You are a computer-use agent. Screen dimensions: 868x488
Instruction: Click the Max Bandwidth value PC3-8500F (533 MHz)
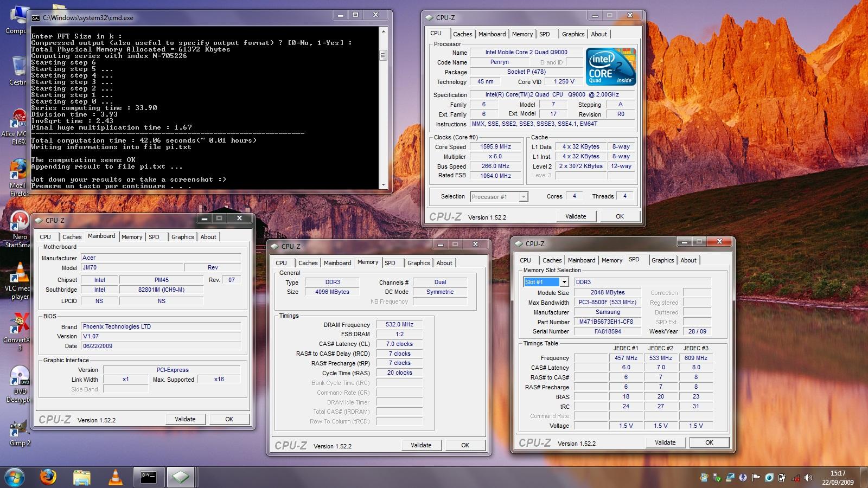point(607,302)
